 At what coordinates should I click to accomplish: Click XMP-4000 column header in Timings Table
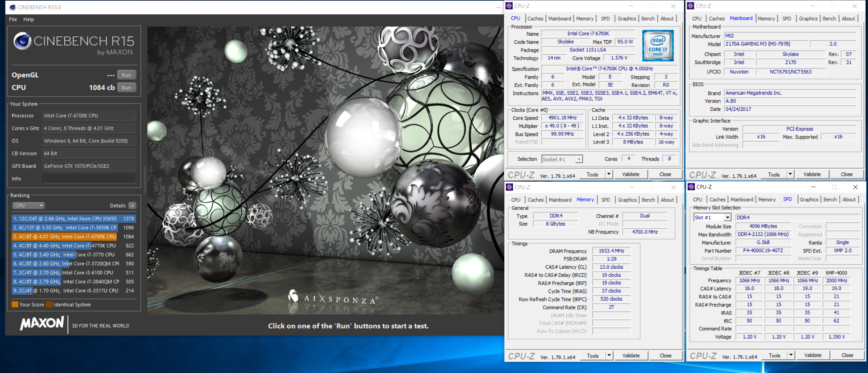[x=836, y=273]
